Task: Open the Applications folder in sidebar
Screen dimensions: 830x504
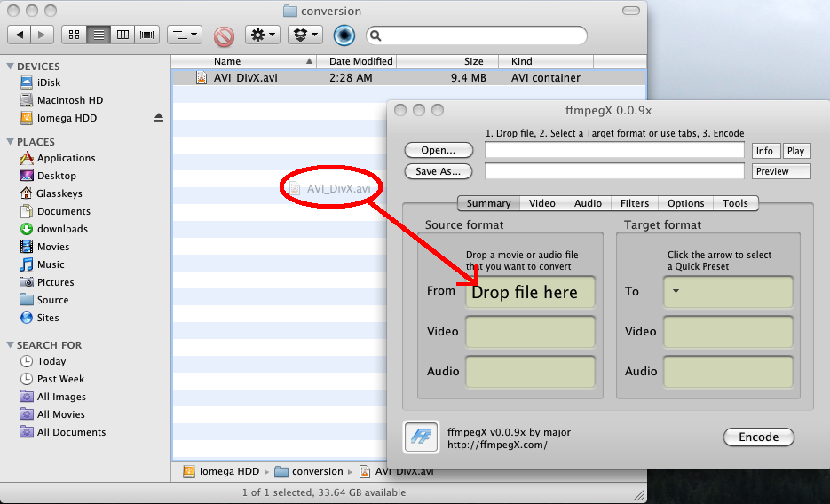Action: click(66, 158)
